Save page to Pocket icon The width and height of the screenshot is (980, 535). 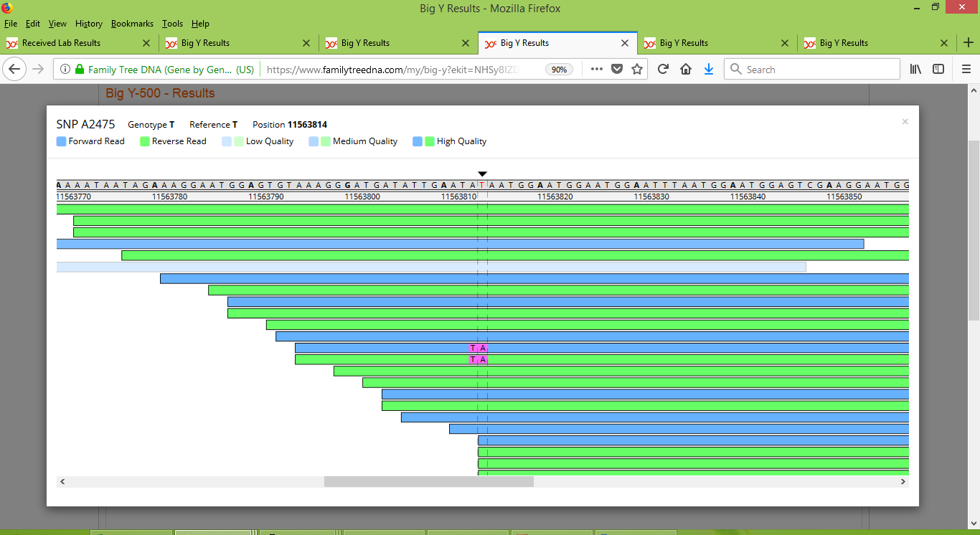click(617, 70)
